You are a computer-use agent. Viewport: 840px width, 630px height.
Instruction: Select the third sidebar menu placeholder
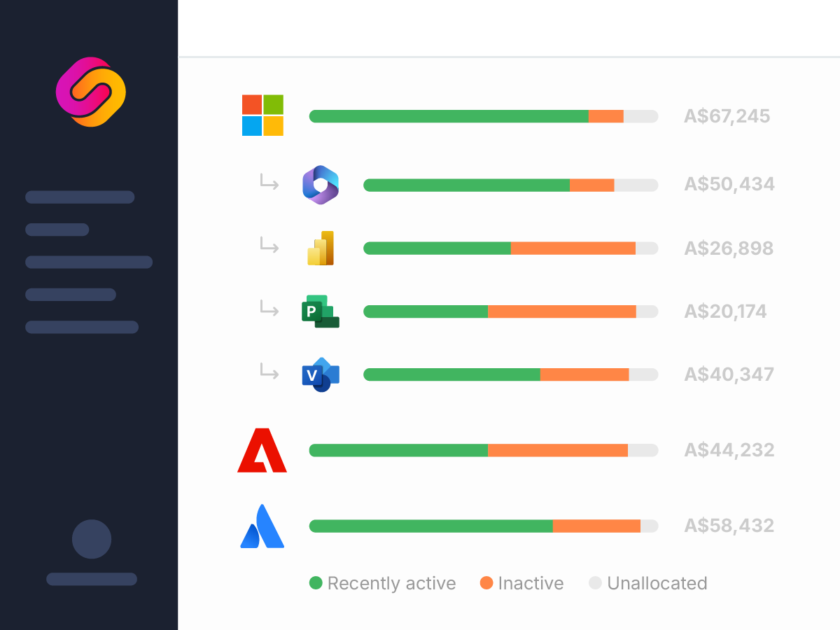click(x=89, y=262)
